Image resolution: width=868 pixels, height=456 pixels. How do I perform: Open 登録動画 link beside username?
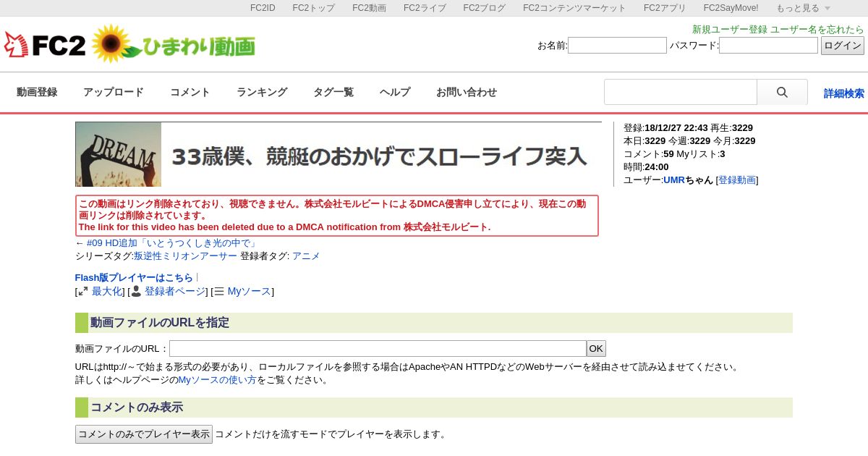coord(737,180)
